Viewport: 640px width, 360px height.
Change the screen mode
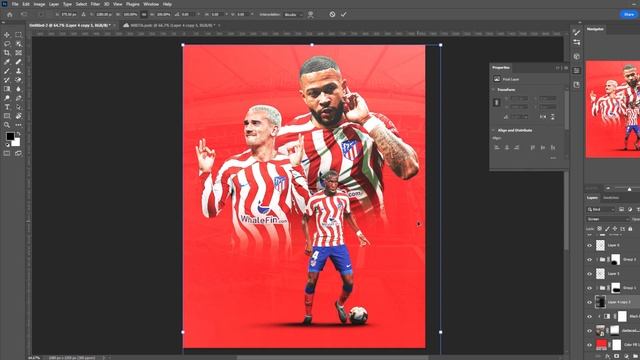coord(18,153)
